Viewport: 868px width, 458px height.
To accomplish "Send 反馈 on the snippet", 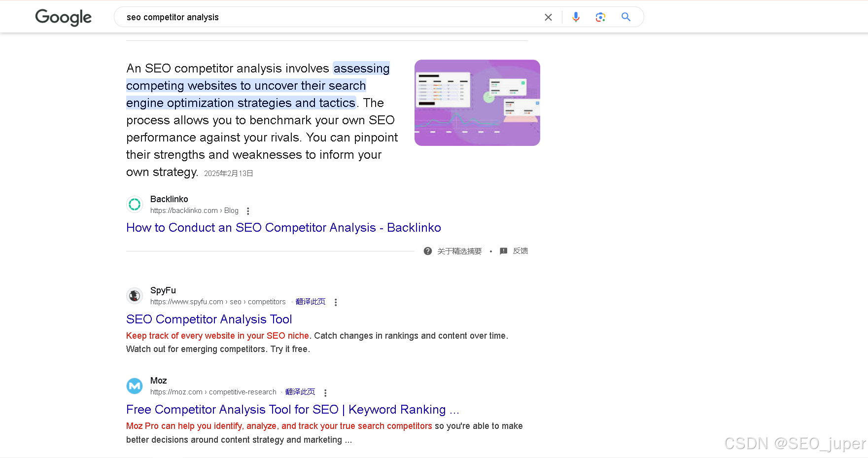I will pos(521,251).
